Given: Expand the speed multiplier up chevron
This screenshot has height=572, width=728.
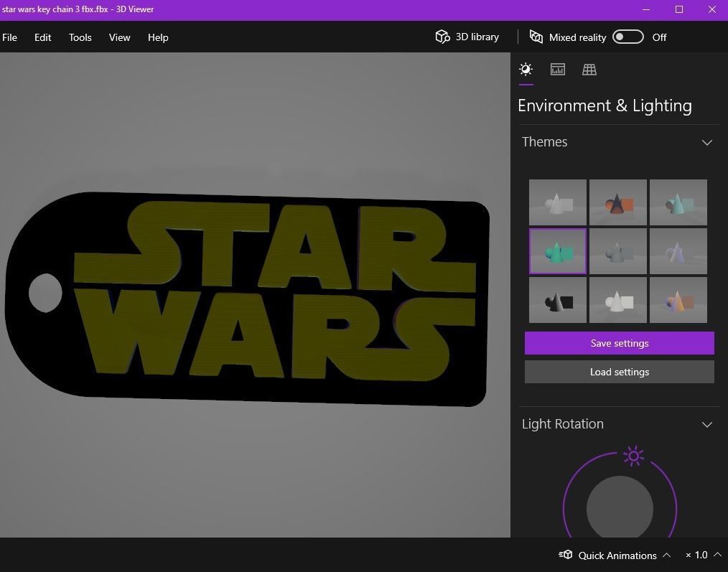Looking at the screenshot, I should point(718,555).
